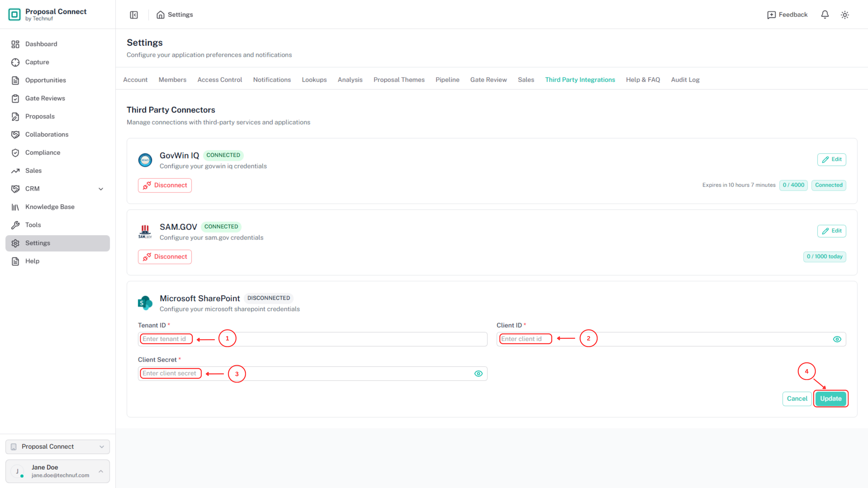This screenshot has height=488, width=868.
Task: Open the Proposal Connect workspace dropdown
Action: [58, 447]
